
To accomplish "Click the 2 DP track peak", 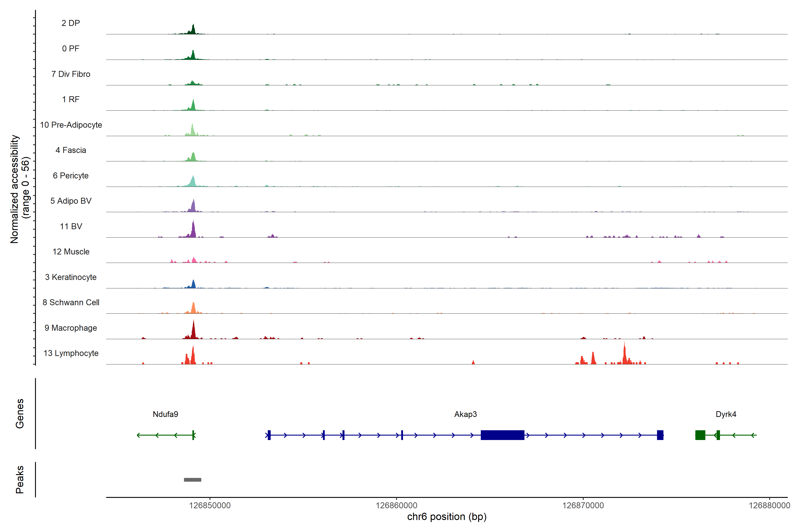I will click(193, 30).
